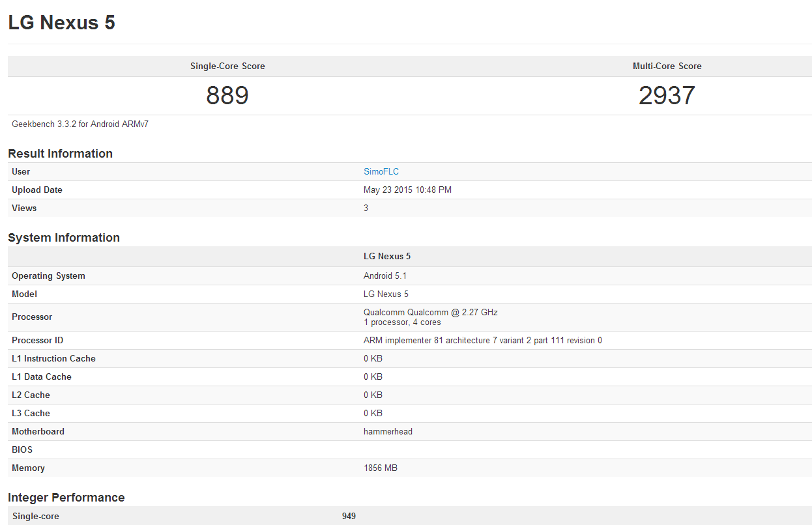Select the single-core score 889

coord(227,96)
